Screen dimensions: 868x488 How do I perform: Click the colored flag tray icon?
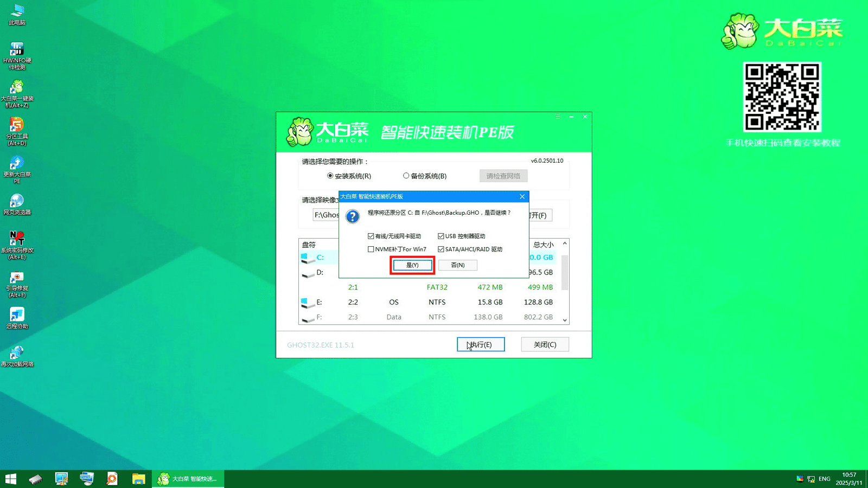[800, 479]
